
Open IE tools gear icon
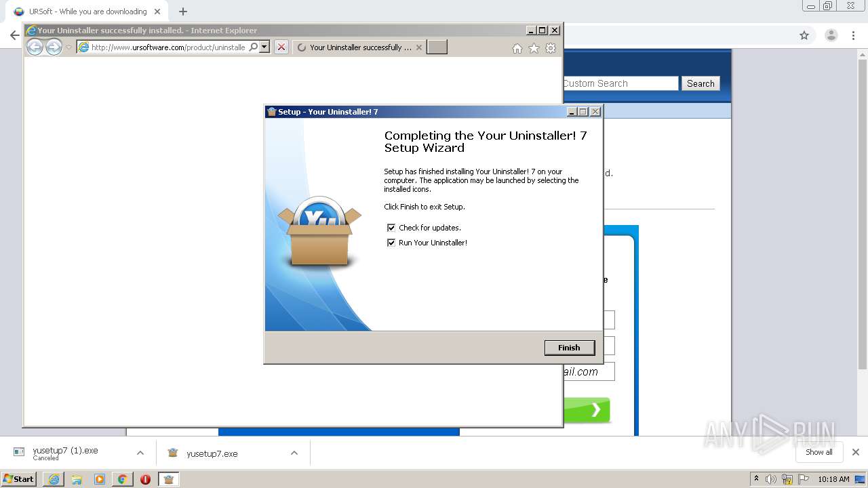551,48
